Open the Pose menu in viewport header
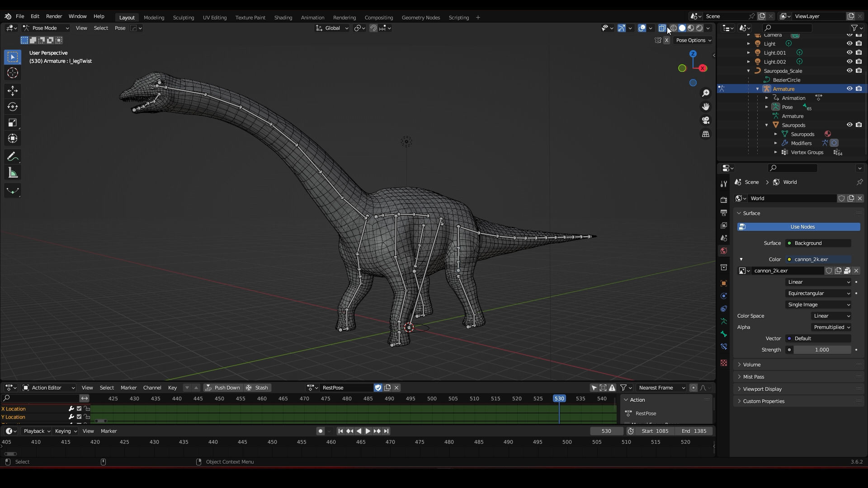 click(x=120, y=28)
